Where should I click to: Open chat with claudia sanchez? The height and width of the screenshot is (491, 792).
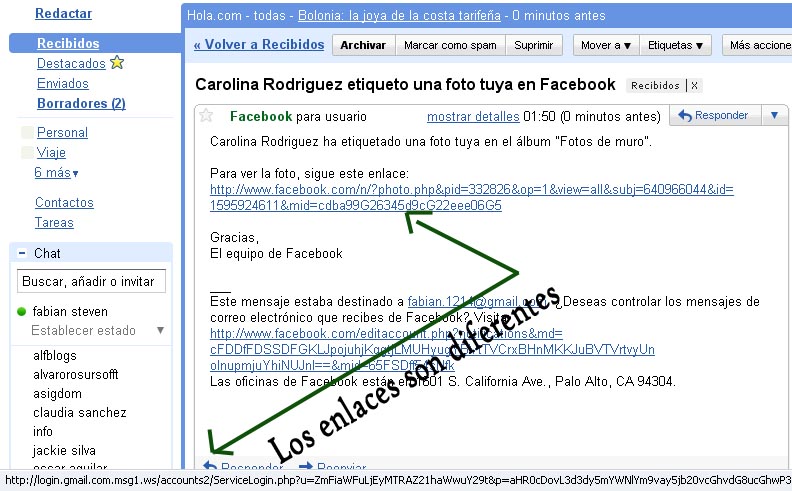tap(79, 412)
